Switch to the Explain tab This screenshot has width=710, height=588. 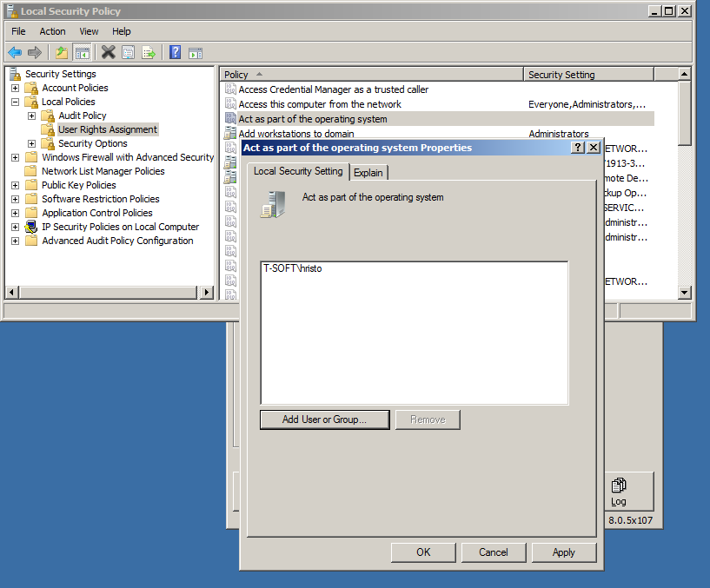point(368,172)
